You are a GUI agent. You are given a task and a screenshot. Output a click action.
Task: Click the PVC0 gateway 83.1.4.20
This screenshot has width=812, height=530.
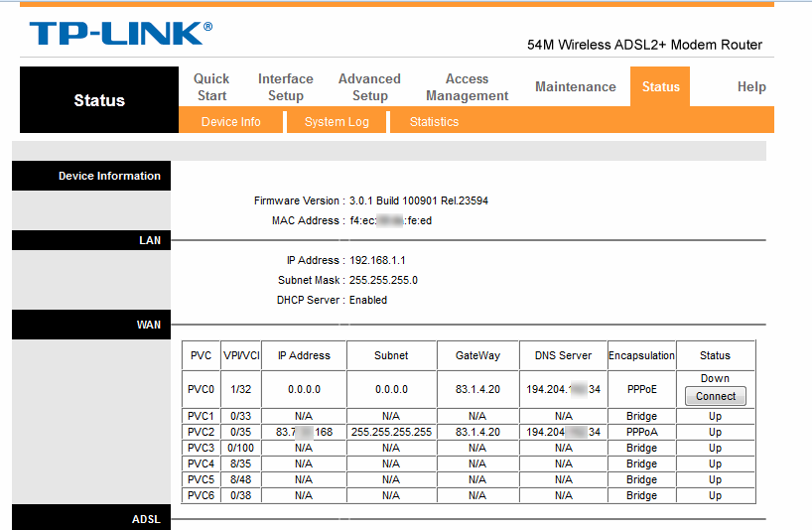coord(477,389)
